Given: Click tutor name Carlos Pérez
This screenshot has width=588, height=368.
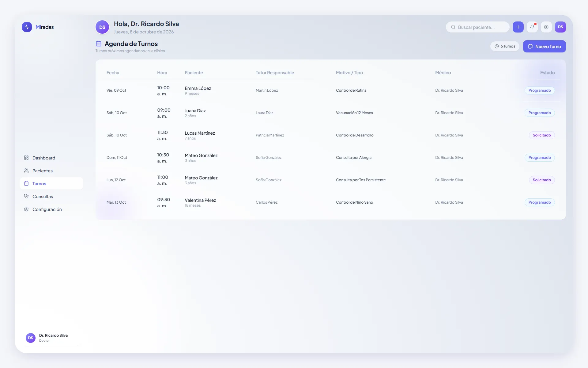Looking at the screenshot, I should pyautogui.click(x=266, y=202).
